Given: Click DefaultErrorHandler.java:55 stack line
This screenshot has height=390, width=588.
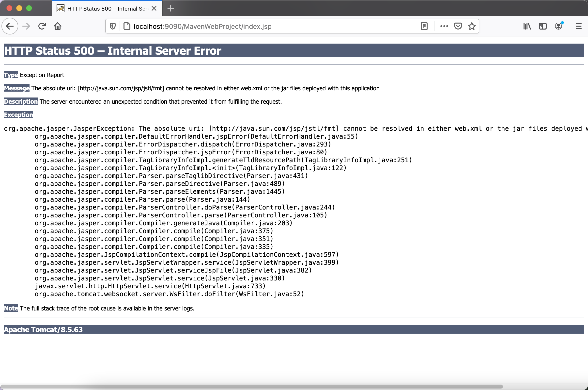Looking at the screenshot, I should coord(196,136).
